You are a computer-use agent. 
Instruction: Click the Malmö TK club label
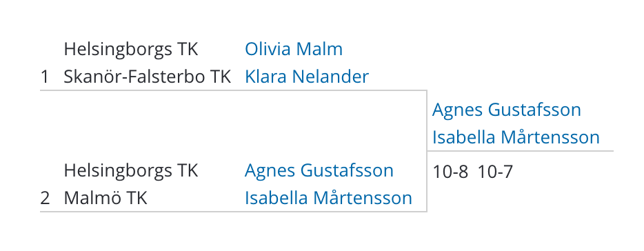[105, 198]
